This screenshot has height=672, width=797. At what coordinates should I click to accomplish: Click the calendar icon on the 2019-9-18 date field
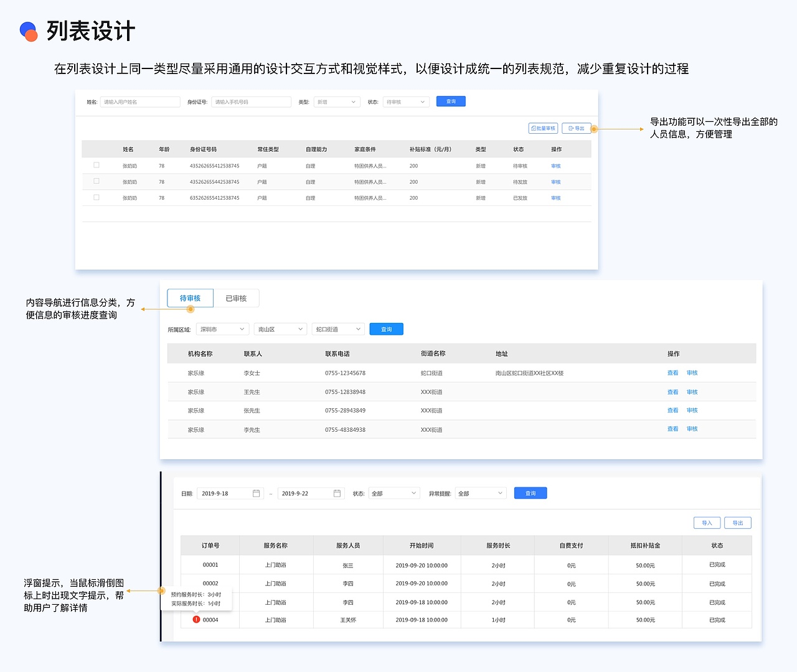(x=256, y=493)
